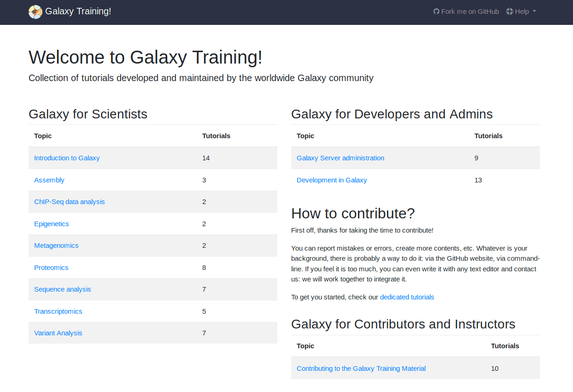Click the 'Variant Analysis' link
This screenshot has height=392, width=573.
[58, 333]
